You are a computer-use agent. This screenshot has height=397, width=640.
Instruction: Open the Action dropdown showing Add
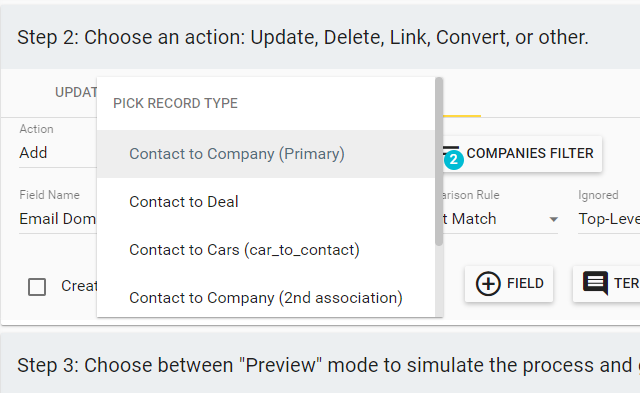[57, 153]
